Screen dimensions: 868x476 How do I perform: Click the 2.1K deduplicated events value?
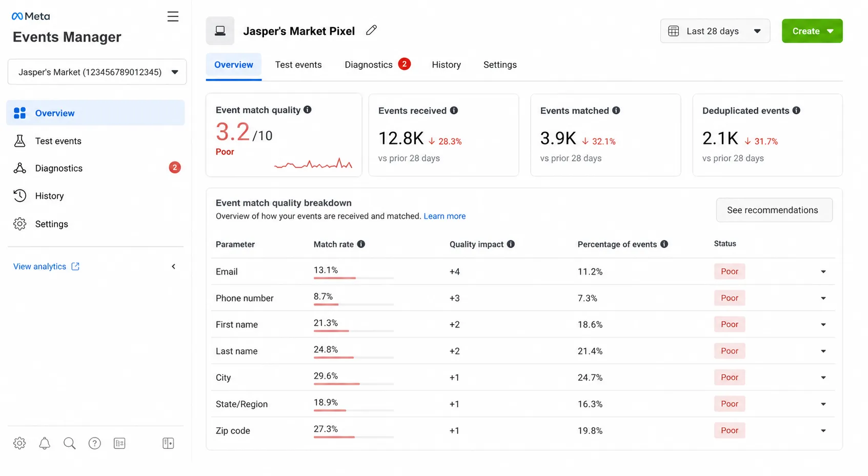coord(720,138)
